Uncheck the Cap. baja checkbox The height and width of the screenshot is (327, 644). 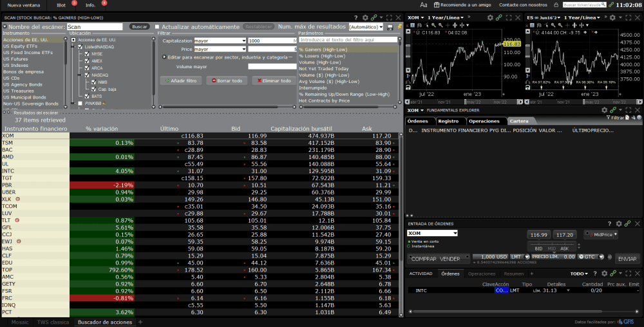point(93,89)
